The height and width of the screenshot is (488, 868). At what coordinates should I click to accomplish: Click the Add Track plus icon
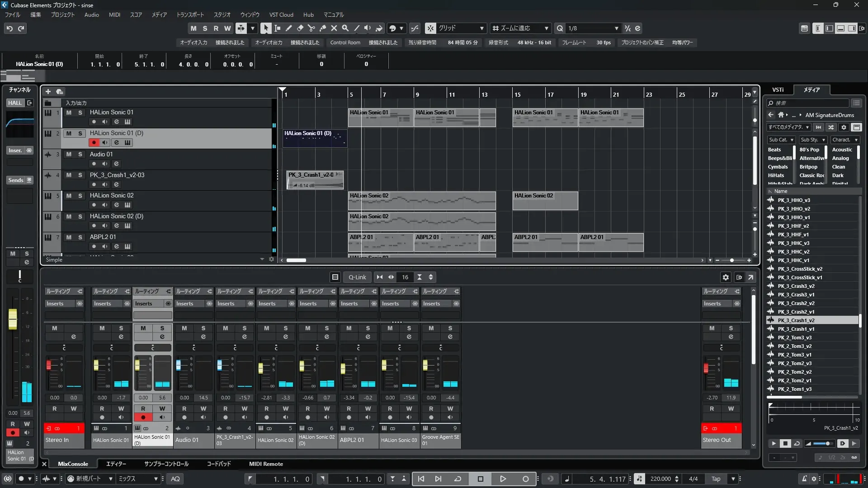[x=48, y=92]
